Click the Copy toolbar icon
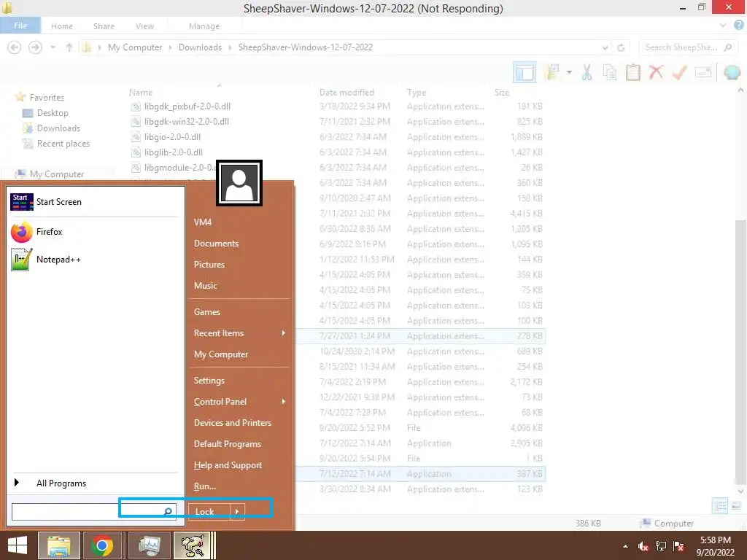The height and width of the screenshot is (560, 747). click(x=610, y=72)
